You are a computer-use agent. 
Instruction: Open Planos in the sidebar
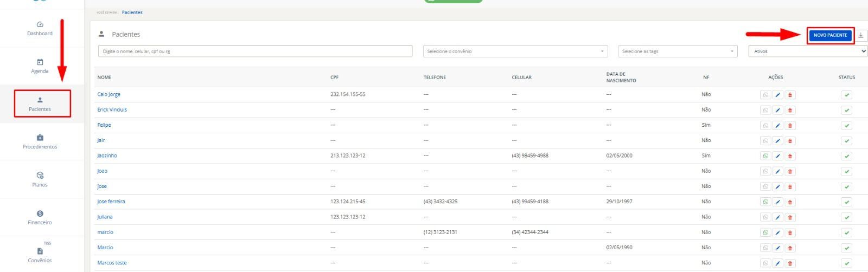coord(40,179)
